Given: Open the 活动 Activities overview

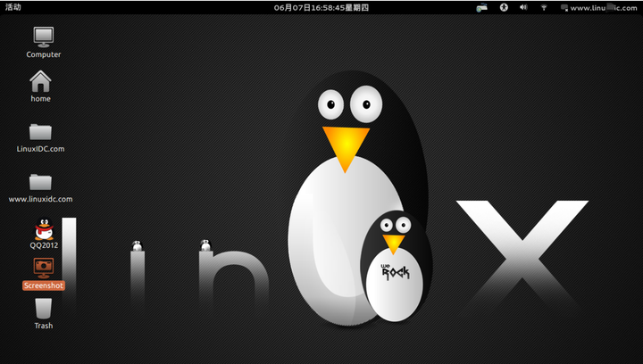Looking at the screenshot, I should 13,7.
